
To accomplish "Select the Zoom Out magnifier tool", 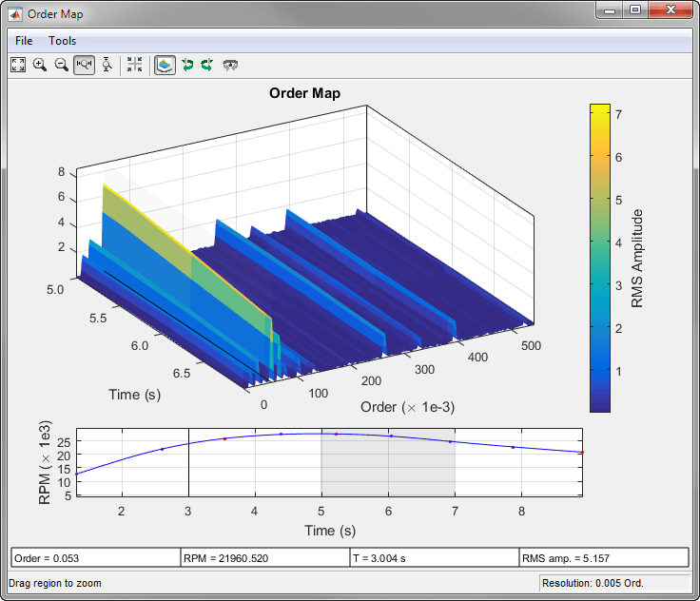I will pyautogui.click(x=62, y=65).
